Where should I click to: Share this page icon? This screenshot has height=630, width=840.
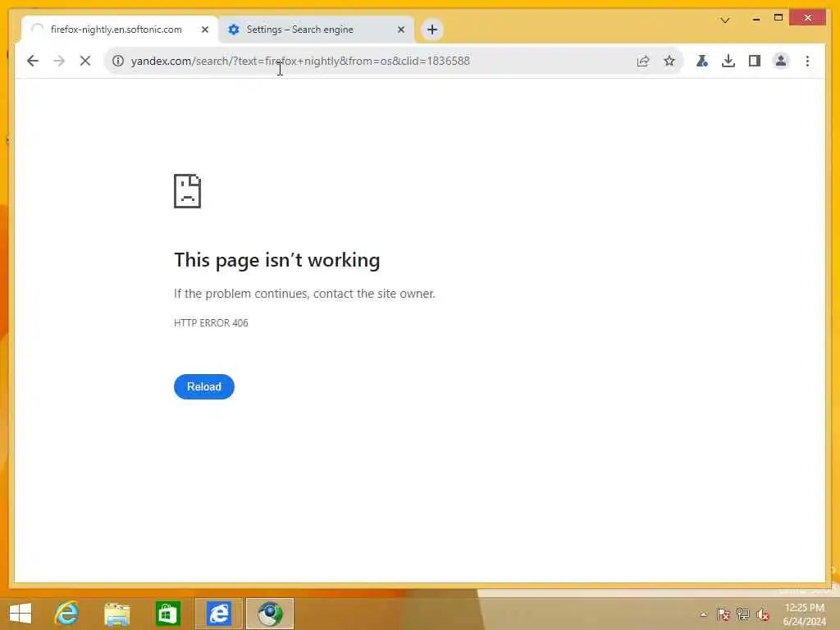point(643,61)
